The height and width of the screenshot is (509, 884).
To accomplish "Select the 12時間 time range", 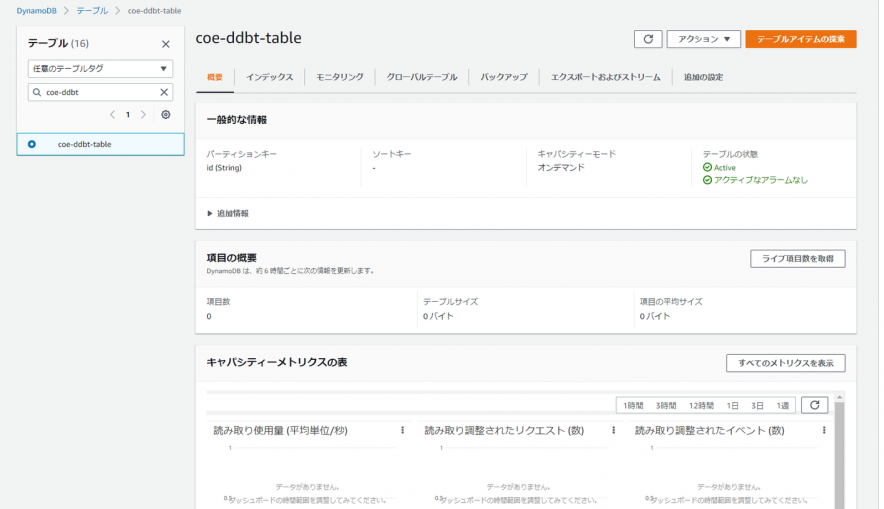I will tap(700, 405).
